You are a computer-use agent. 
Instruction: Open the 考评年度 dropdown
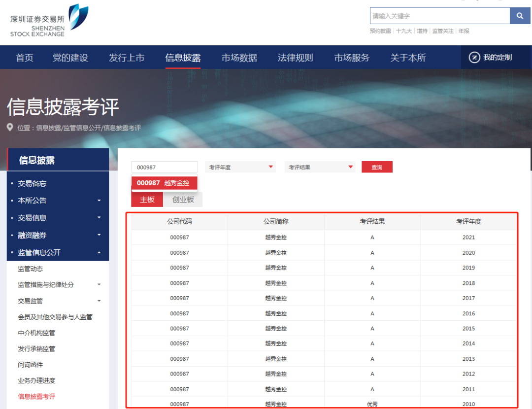click(240, 167)
